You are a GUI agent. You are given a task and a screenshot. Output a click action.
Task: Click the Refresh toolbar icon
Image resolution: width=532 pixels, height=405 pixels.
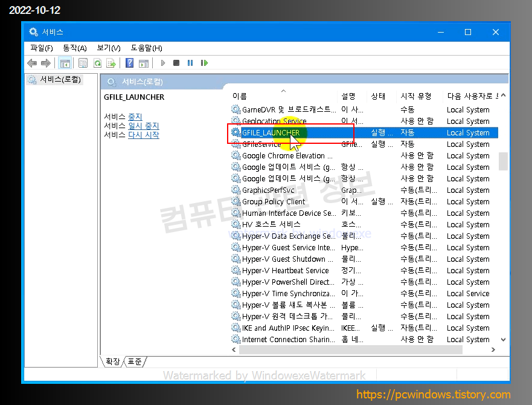[97, 63]
